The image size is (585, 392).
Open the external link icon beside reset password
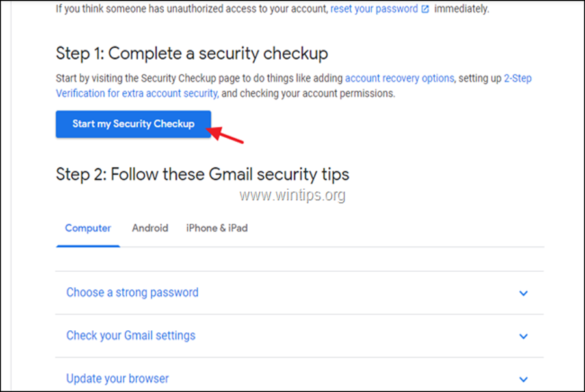[425, 10]
